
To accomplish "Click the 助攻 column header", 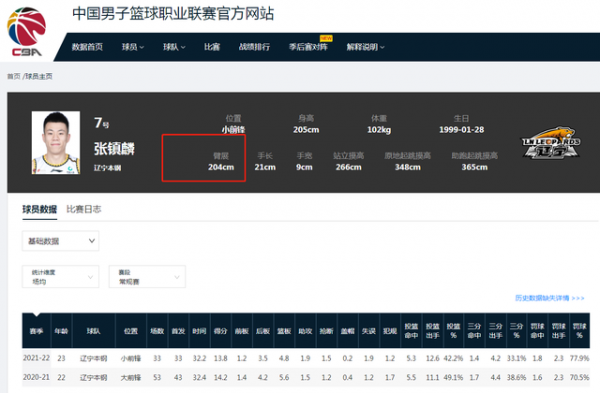I will click(305, 331).
